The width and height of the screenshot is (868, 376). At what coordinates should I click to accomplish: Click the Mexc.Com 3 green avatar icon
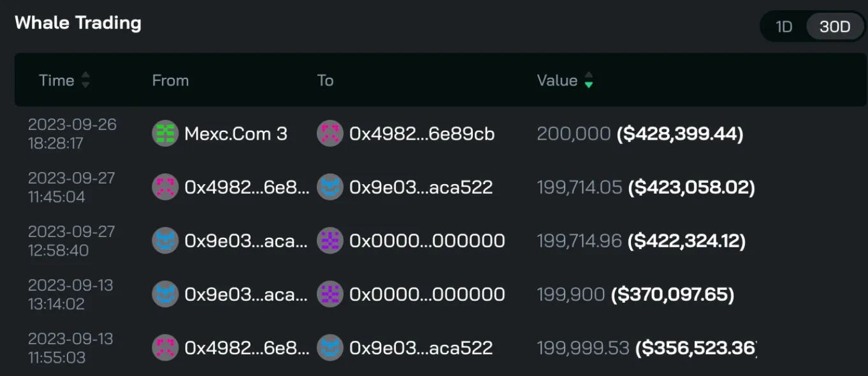tap(165, 134)
